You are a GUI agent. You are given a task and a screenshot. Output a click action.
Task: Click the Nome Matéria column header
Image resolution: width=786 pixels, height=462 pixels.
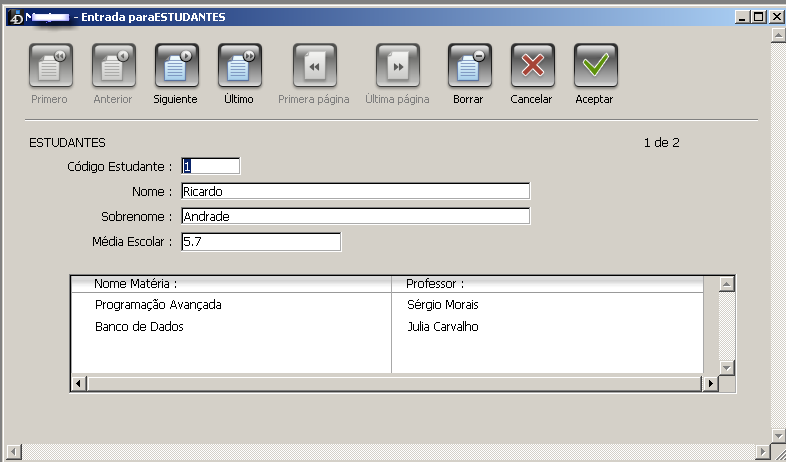[135, 284]
